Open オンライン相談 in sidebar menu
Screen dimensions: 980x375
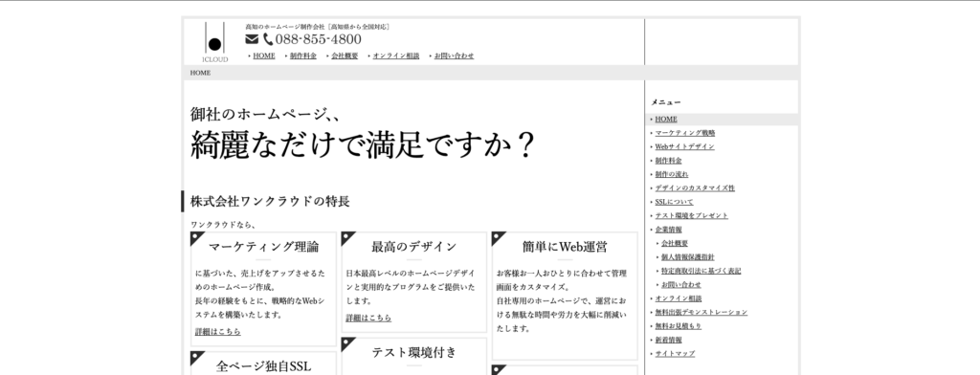679,298
